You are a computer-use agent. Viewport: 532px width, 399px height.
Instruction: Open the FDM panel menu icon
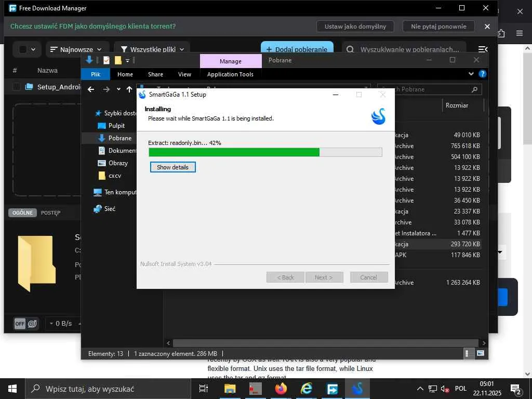483,49
